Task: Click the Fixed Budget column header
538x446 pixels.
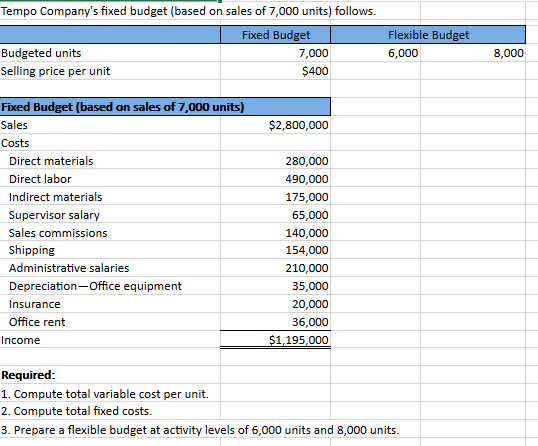Action: [276, 35]
